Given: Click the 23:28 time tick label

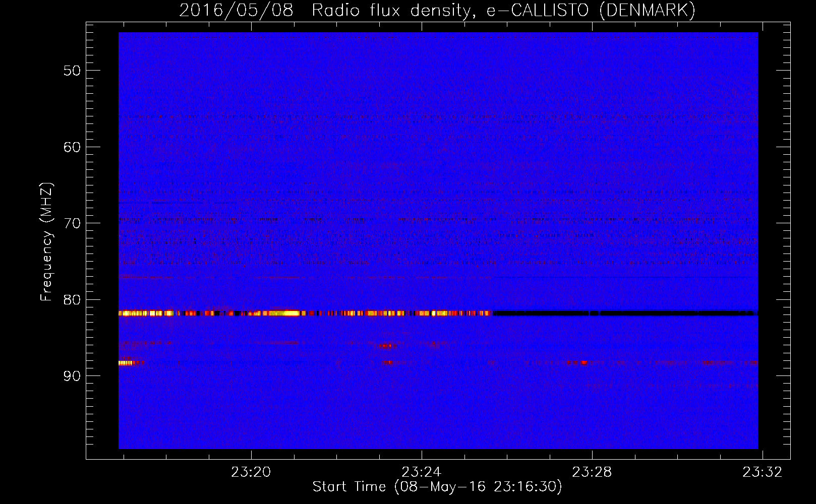Looking at the screenshot, I should [x=592, y=472].
